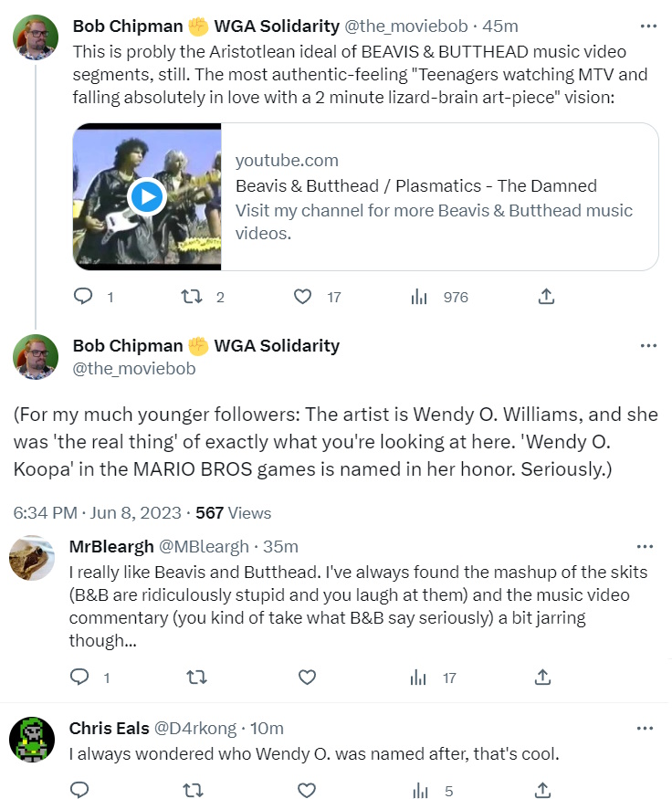The height and width of the screenshot is (799, 672).
Task: Retweet MrBleargh's reply
Action: tap(193, 678)
